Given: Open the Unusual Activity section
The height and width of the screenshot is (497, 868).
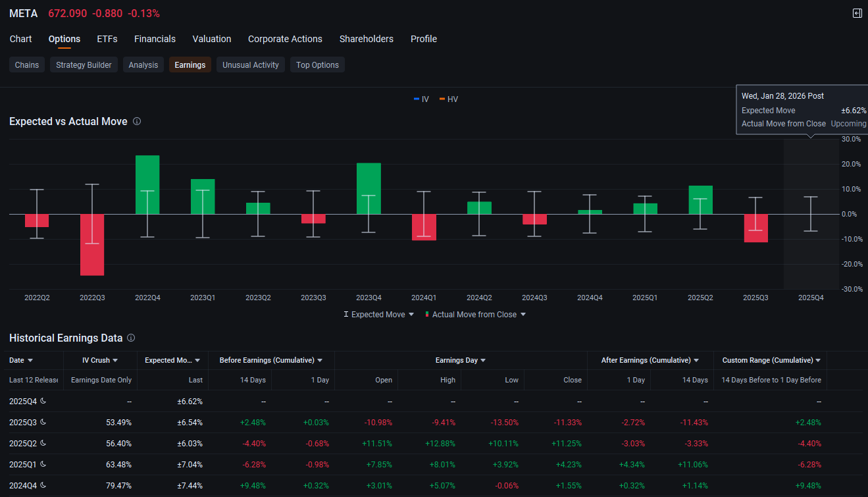Looking at the screenshot, I should [251, 65].
